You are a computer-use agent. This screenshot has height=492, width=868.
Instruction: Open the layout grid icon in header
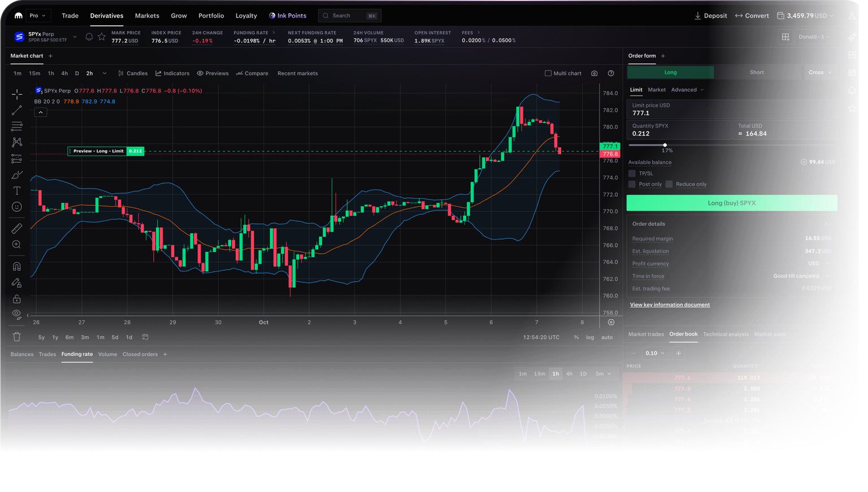[785, 37]
